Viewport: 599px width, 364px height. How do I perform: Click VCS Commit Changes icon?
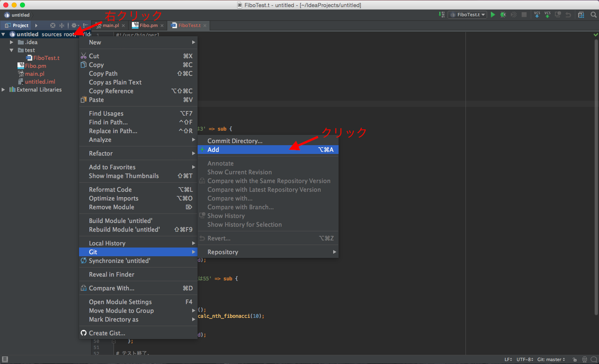pyautogui.click(x=547, y=15)
